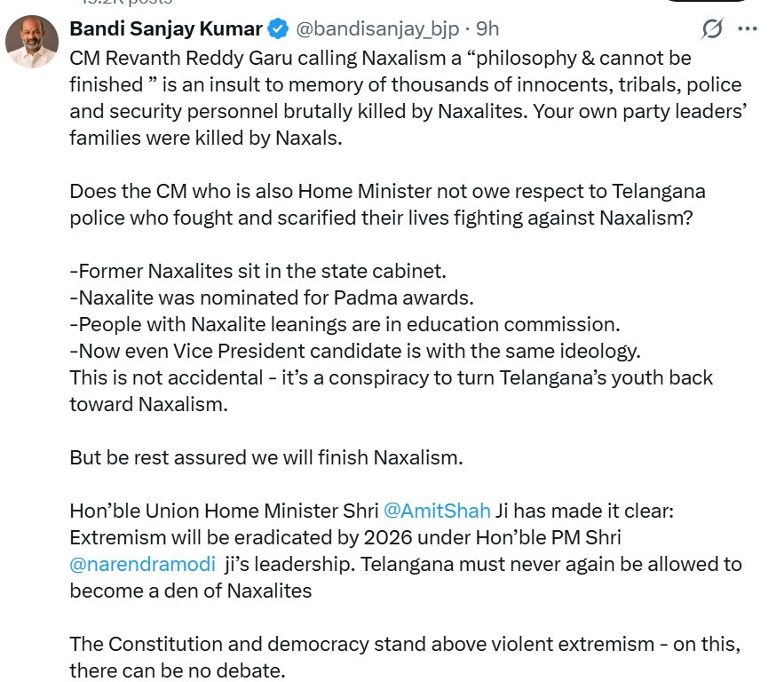The height and width of the screenshot is (682, 784).
Task: Open Bandi Sanjay Kumar's profile picture
Action: pos(33,42)
